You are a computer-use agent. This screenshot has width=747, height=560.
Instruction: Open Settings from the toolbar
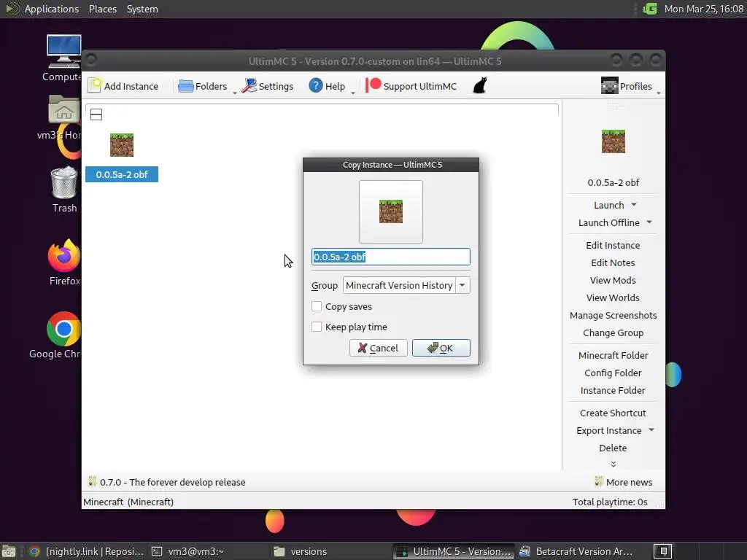[x=267, y=86]
